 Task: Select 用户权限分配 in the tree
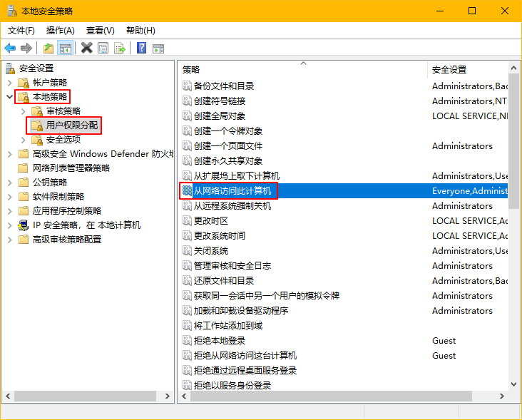click(x=71, y=125)
